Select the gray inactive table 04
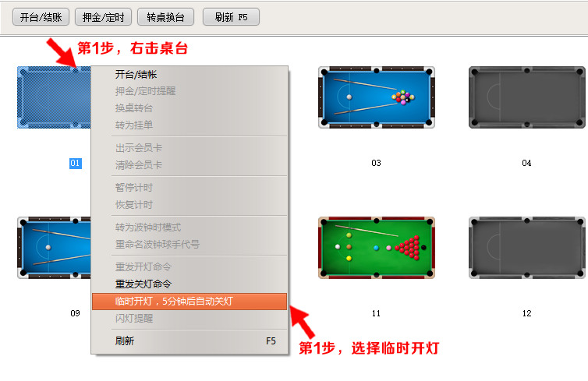Viewport: 588px width, 381px height. pos(527,97)
